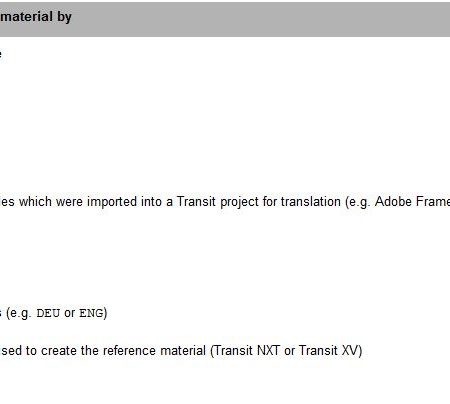Click the "(e.g." text before DEU
450x404 pixels.
coord(19,313)
